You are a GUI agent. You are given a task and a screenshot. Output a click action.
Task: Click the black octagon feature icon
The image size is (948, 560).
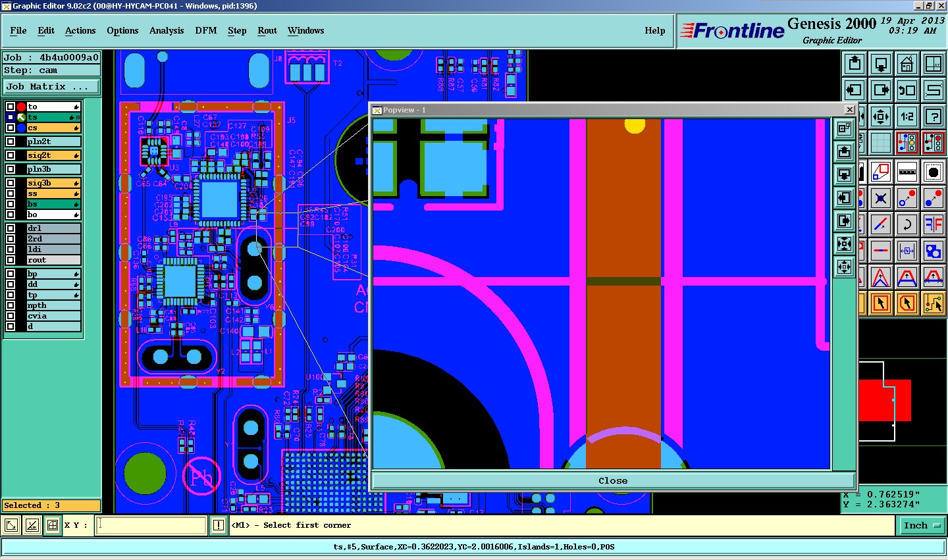(934, 171)
